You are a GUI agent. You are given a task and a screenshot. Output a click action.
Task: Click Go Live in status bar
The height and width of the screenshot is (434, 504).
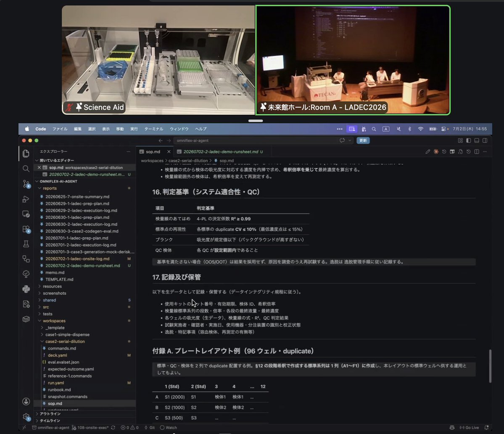point(469,428)
